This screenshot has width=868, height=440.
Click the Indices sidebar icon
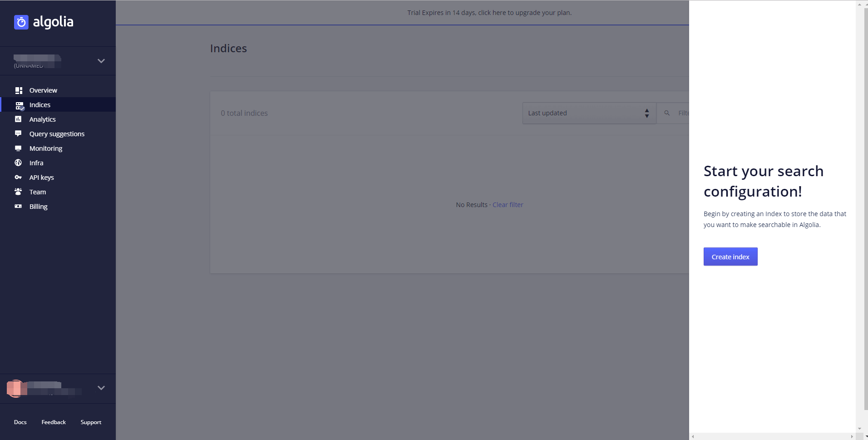[x=19, y=105]
